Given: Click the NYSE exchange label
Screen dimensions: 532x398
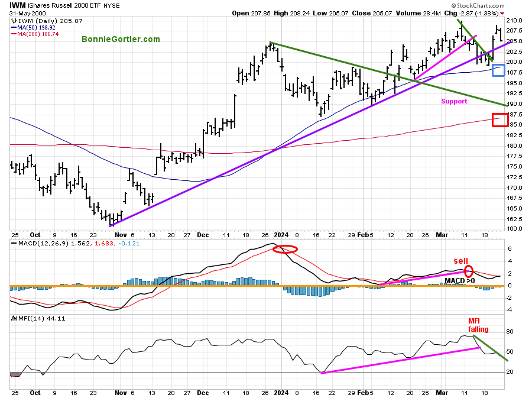Looking at the screenshot, I should (112, 6).
